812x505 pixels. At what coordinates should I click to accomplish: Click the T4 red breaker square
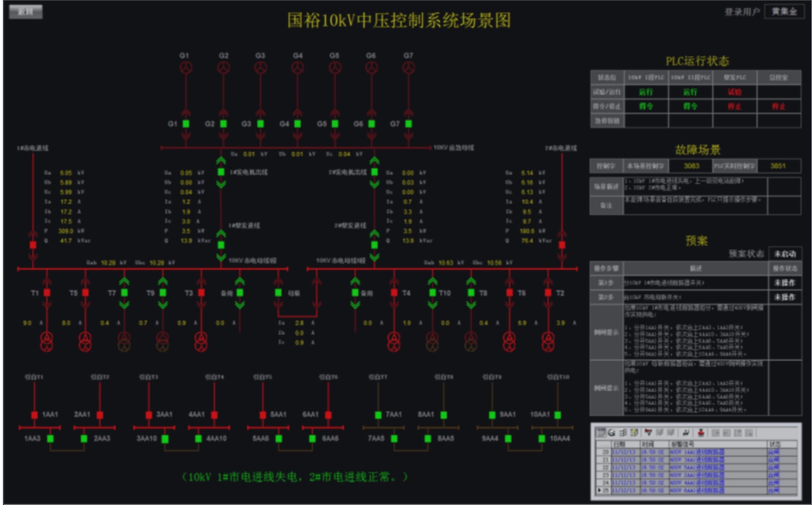[394, 293]
